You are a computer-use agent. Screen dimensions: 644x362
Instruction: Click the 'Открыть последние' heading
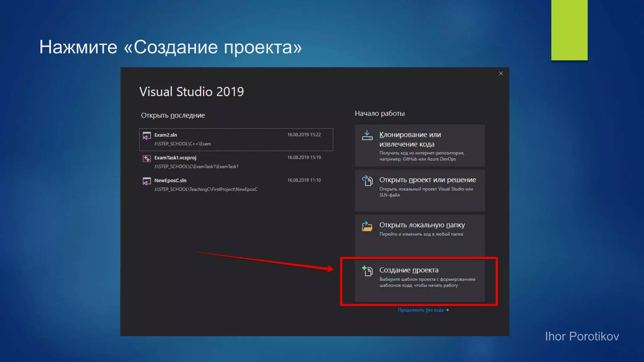[x=173, y=116]
